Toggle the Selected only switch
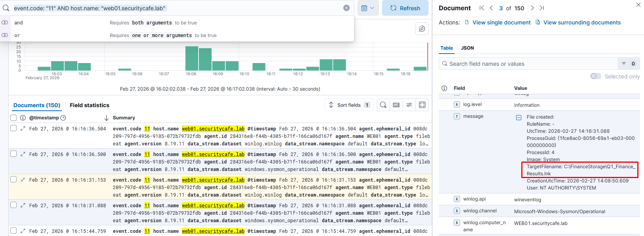Screen dimensions: 644x236 tap(596, 76)
